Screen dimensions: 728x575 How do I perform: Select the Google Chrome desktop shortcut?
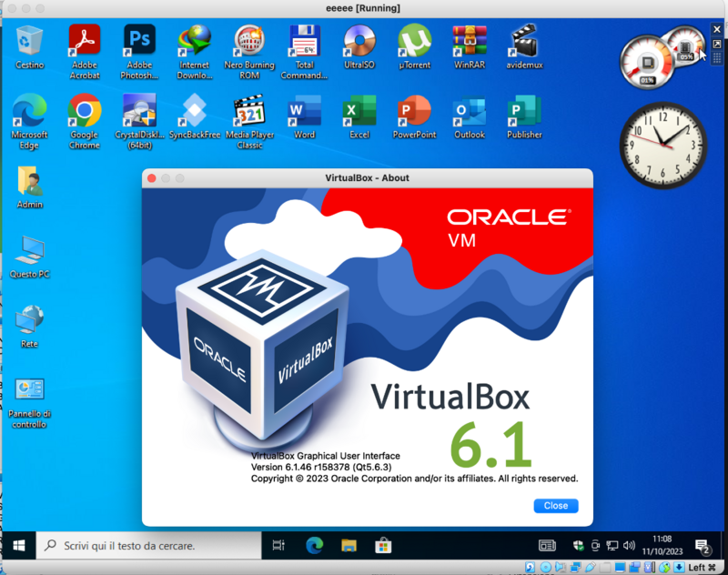pos(85,122)
